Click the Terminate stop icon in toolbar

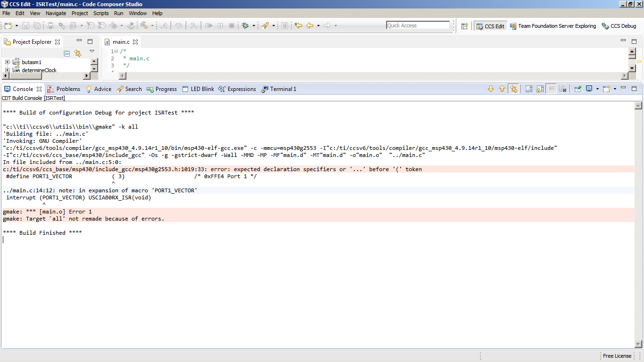coord(231,25)
